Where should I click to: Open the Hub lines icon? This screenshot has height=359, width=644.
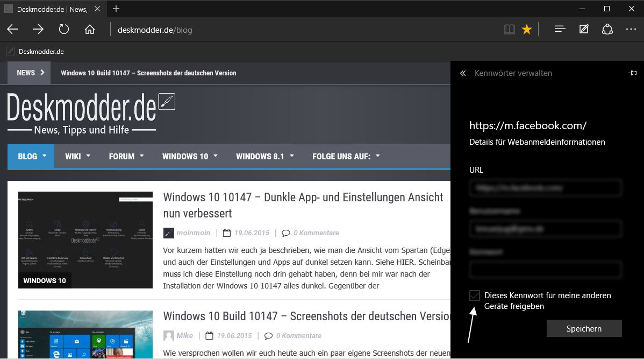[560, 30]
